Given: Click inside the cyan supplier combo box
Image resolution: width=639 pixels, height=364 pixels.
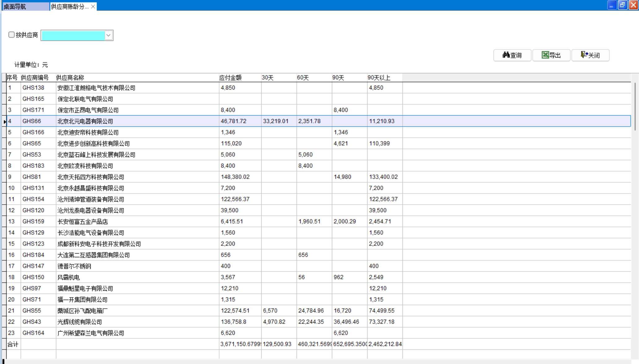Looking at the screenshot, I should point(73,36).
